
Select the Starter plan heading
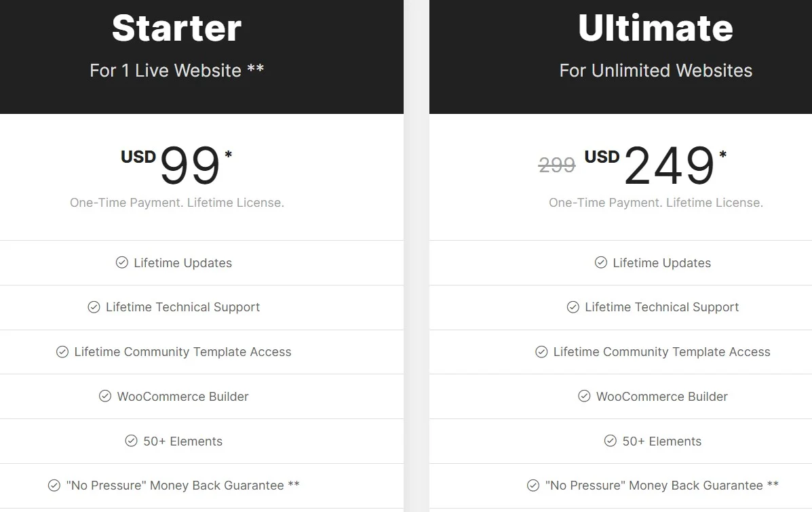(x=176, y=28)
